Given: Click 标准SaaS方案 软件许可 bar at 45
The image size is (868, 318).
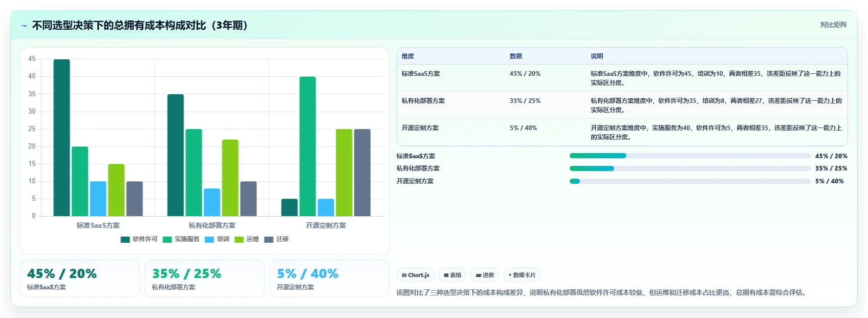Looking at the screenshot, I should [62, 138].
